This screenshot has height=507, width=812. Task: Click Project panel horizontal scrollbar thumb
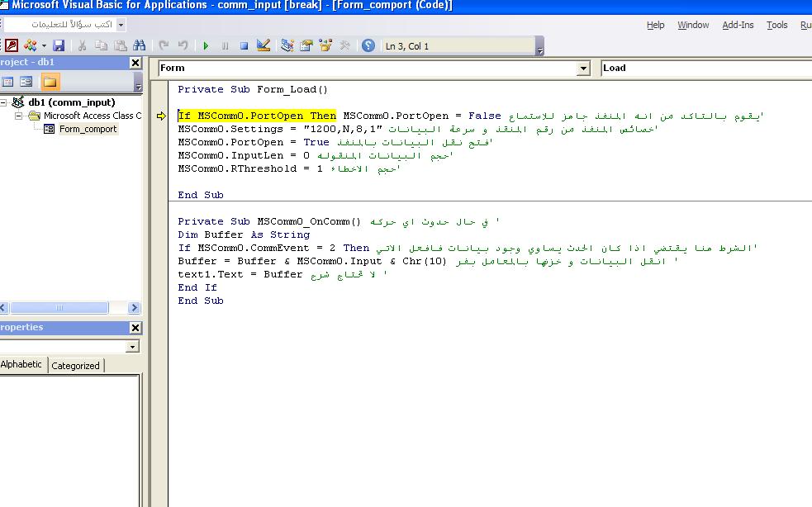(59, 308)
